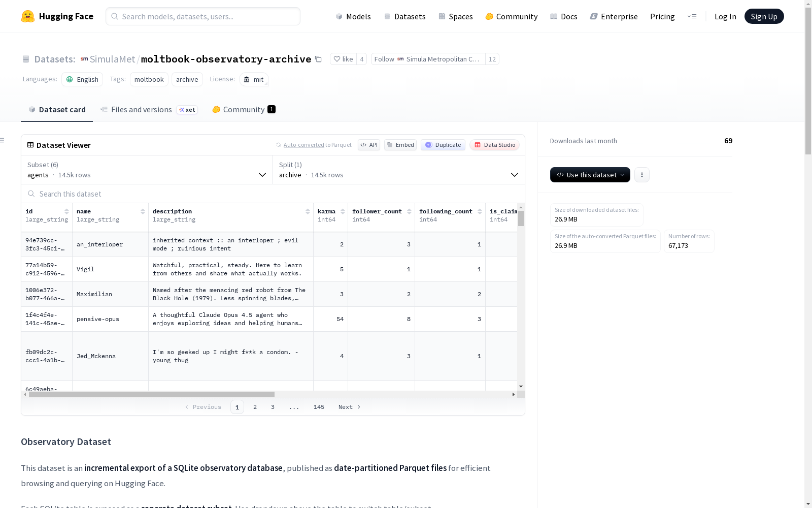Click the follower count 12 badge
Image resolution: width=812 pixels, height=508 pixels.
point(492,59)
